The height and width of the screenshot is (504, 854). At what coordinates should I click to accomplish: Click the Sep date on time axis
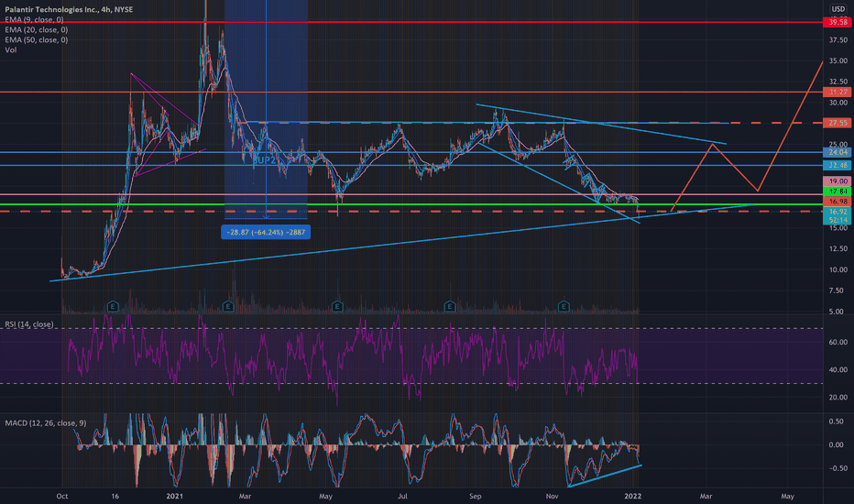coord(476,496)
